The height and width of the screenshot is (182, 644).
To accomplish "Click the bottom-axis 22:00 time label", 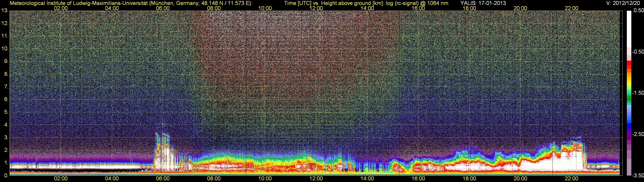I will 571,179.
